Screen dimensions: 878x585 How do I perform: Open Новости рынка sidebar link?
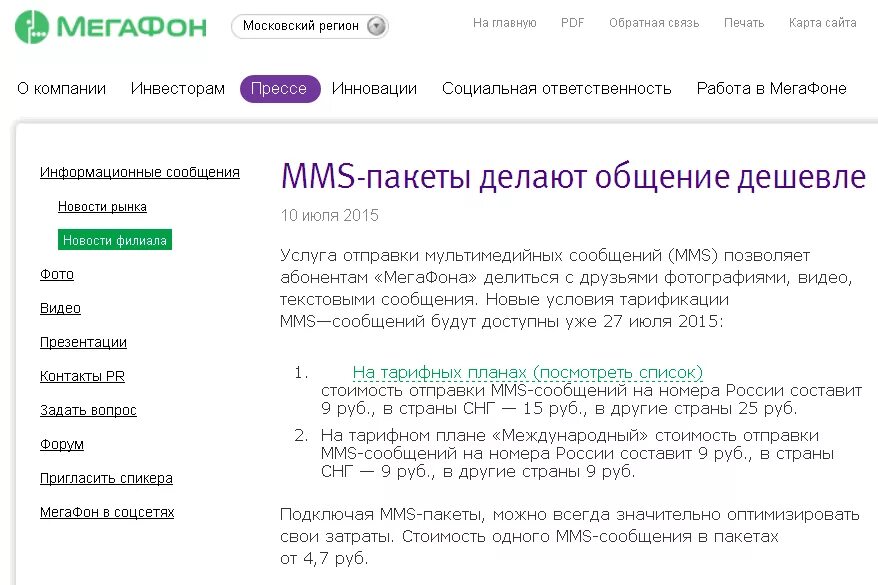102,207
